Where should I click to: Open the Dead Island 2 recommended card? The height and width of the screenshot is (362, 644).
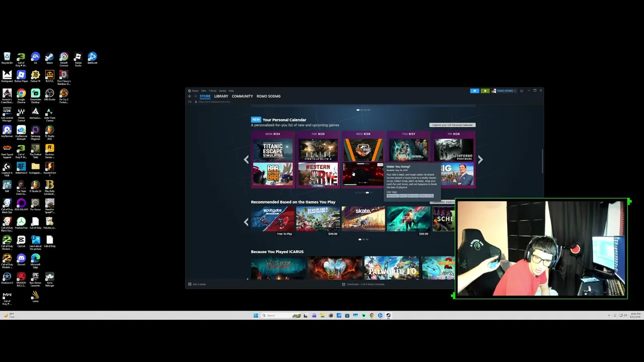tap(317, 219)
